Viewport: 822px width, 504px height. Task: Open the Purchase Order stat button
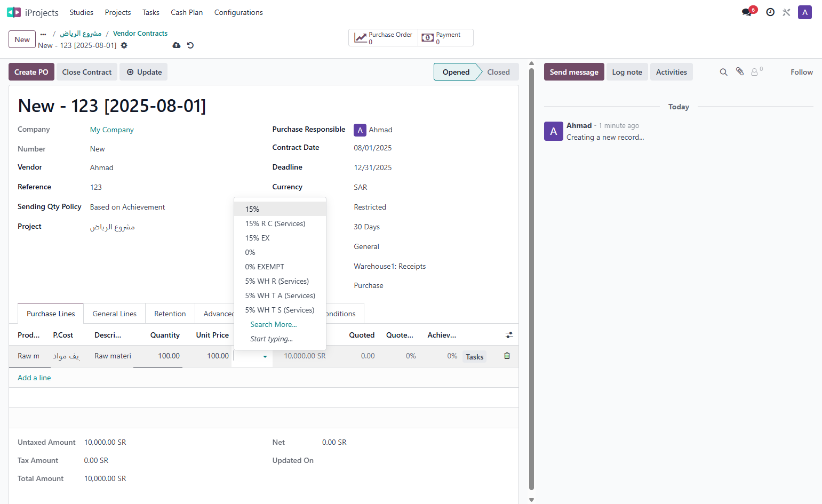(x=384, y=38)
